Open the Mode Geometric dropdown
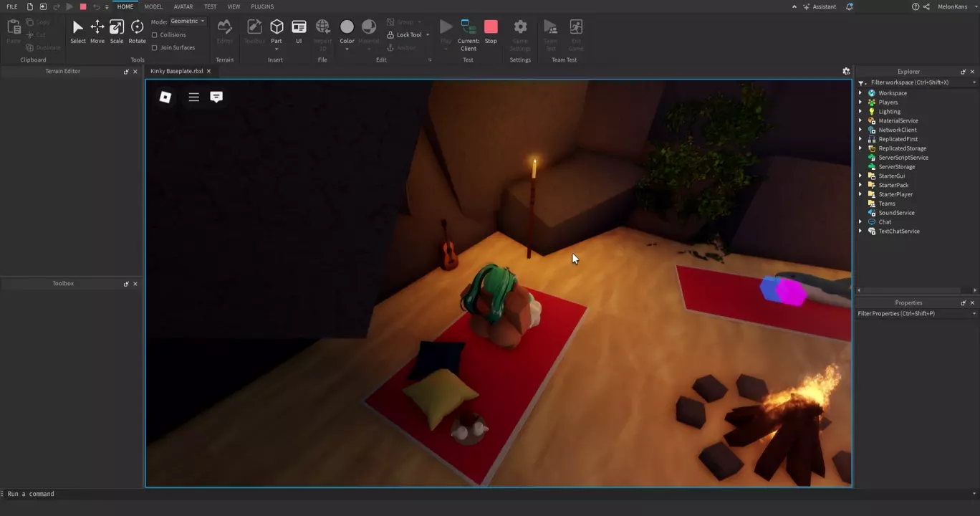 [x=188, y=21]
